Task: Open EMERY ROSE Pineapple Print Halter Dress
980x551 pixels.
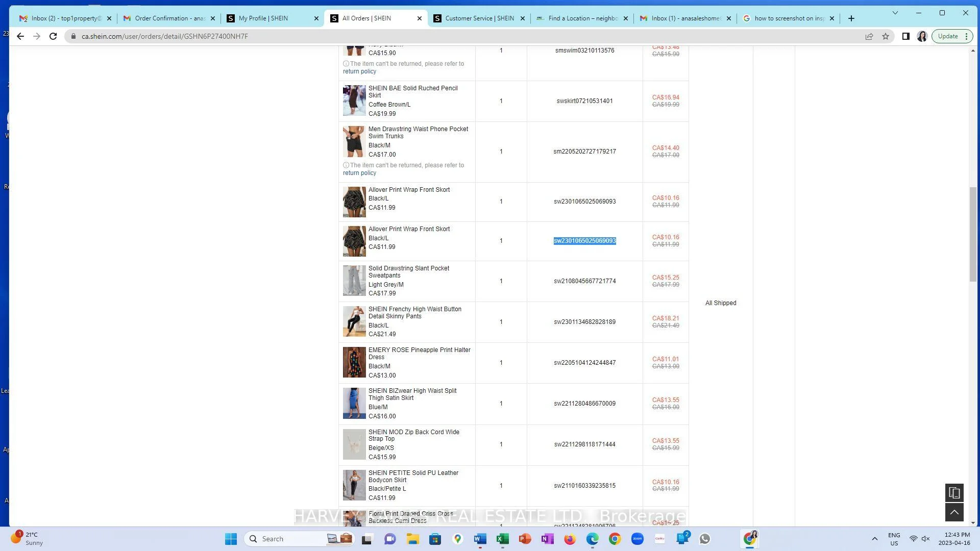Action: coord(420,354)
